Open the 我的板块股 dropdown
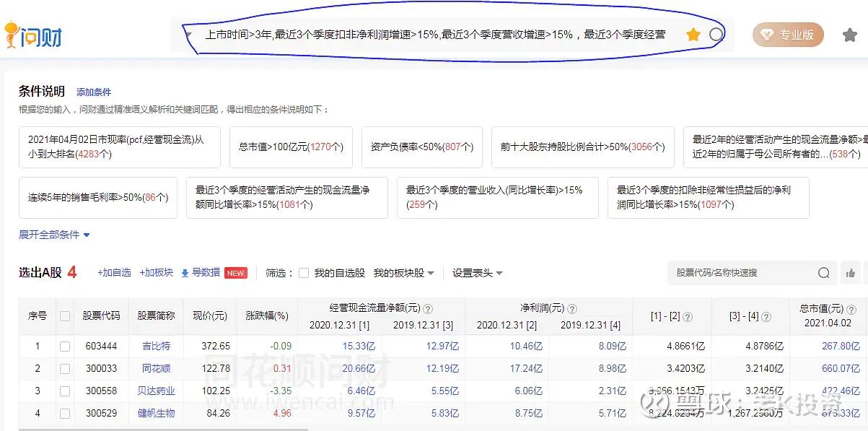This screenshot has width=868, height=431. [x=403, y=273]
